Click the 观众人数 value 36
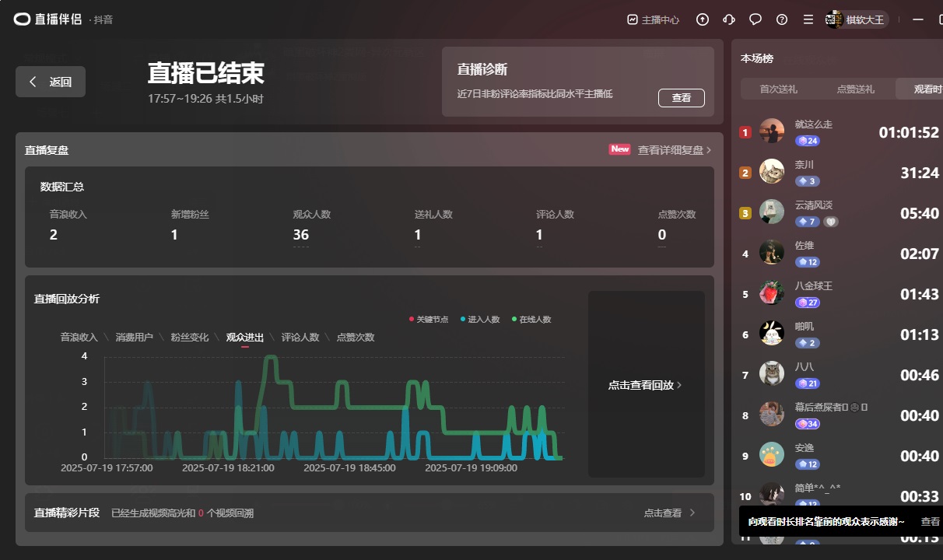 pos(301,234)
